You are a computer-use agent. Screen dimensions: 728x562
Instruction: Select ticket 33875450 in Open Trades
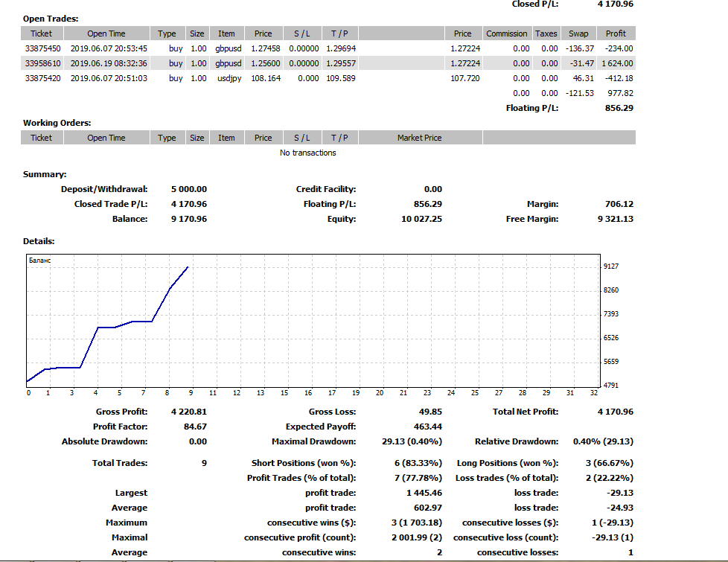pyautogui.click(x=42, y=48)
